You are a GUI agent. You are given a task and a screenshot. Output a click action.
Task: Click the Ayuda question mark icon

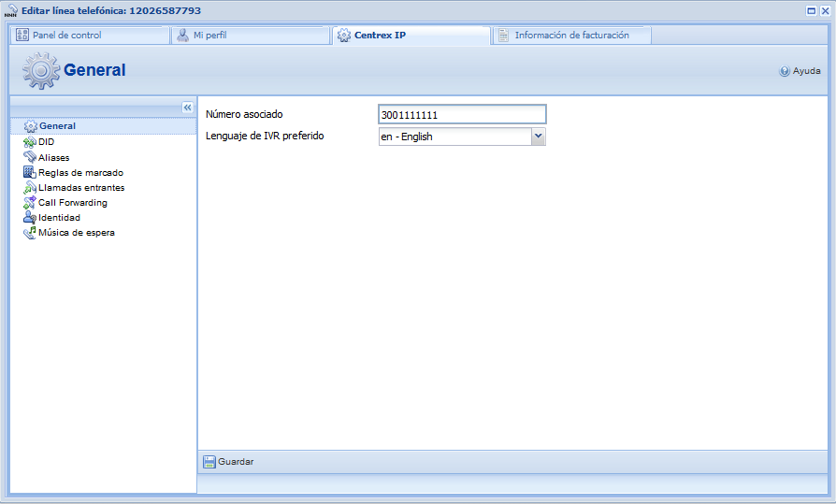click(x=785, y=71)
